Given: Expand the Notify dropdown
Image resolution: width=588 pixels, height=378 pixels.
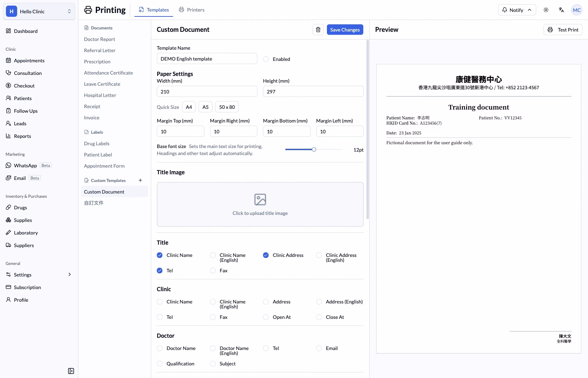Looking at the screenshot, I should [517, 10].
